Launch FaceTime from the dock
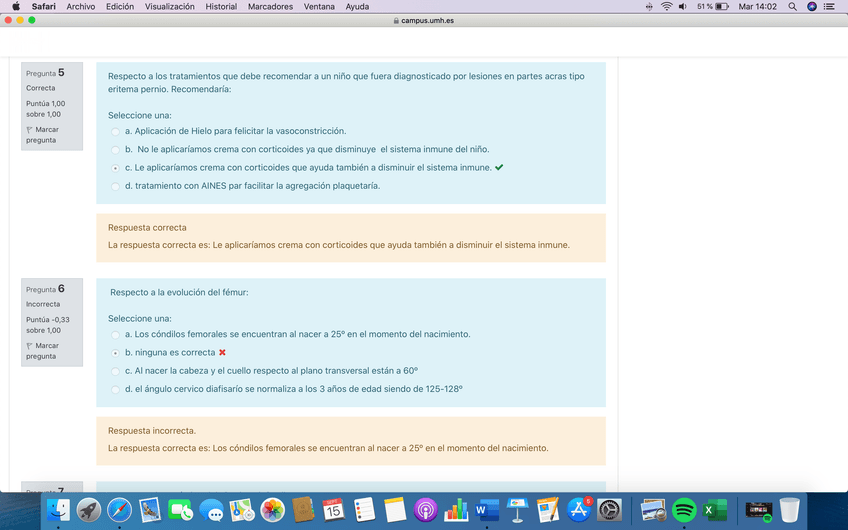The image size is (848, 530). 181,510
